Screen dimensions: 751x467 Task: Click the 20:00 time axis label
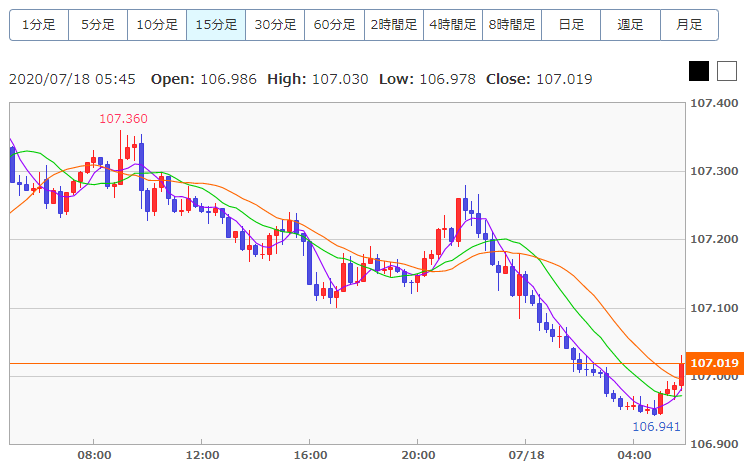(418, 455)
